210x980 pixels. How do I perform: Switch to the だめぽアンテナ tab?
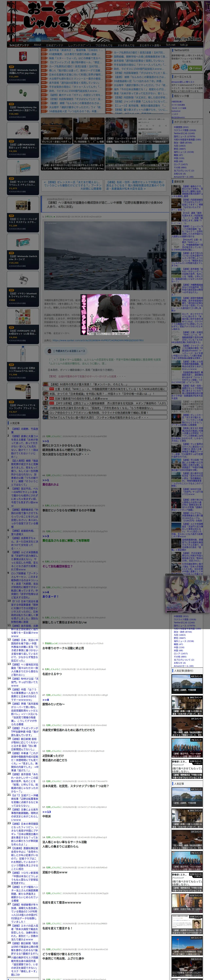54,45
